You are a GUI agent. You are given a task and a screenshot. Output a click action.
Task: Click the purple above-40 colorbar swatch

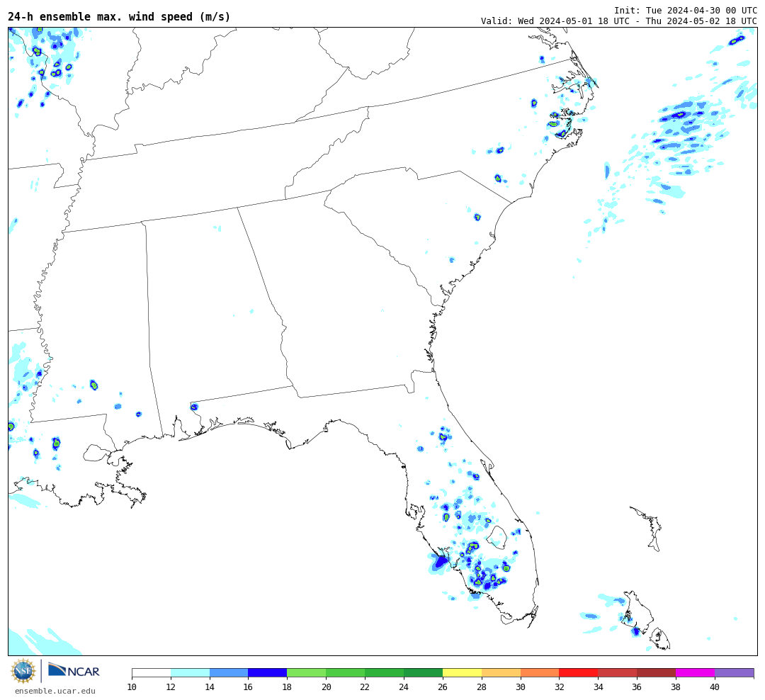tap(735, 673)
